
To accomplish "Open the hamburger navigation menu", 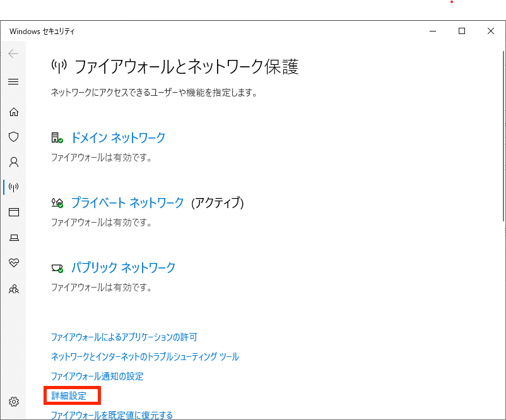I will 13,81.
